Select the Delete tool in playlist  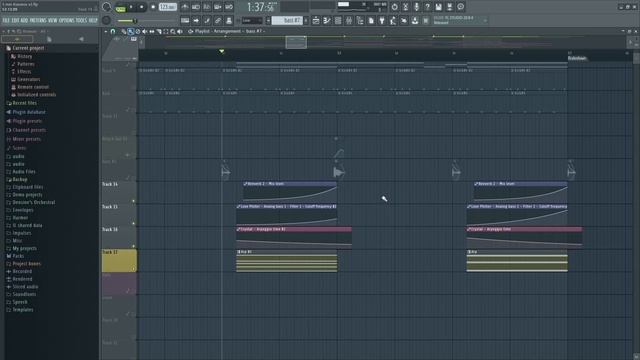138,31
